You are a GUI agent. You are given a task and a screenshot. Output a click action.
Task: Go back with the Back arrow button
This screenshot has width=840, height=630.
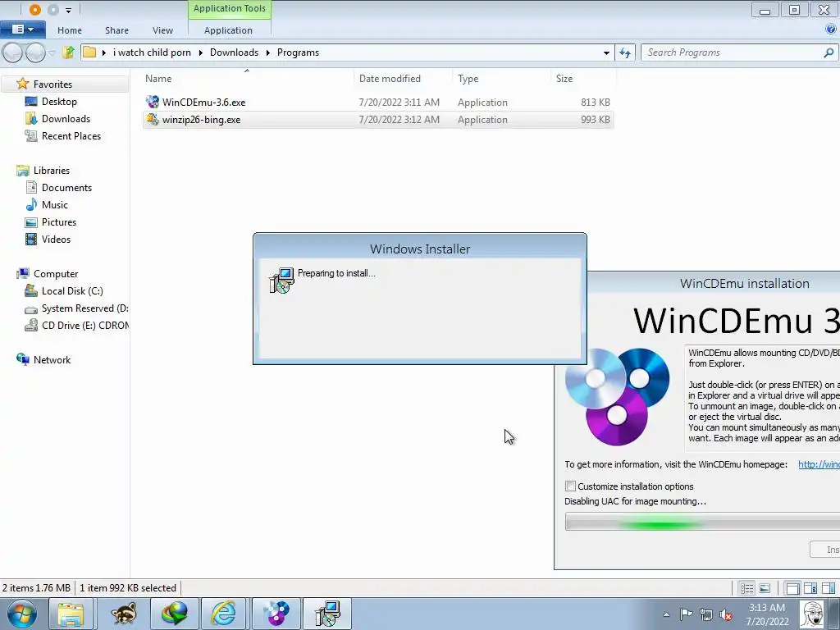[x=13, y=52]
